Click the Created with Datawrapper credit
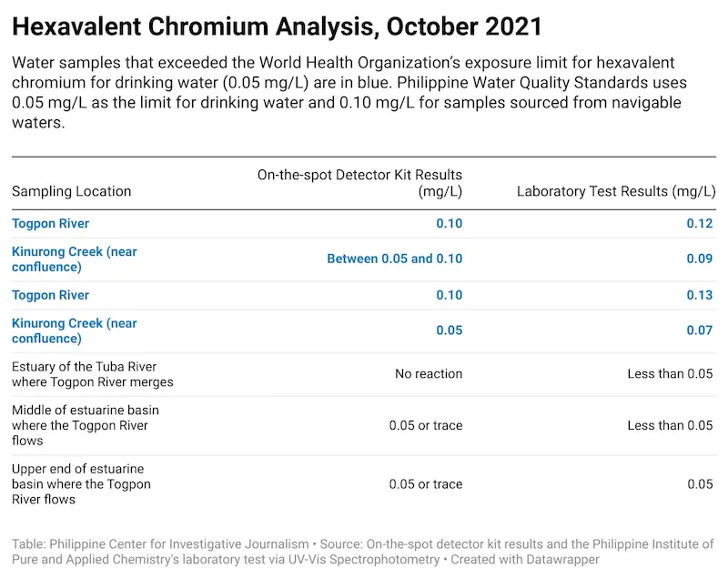 tap(525, 560)
